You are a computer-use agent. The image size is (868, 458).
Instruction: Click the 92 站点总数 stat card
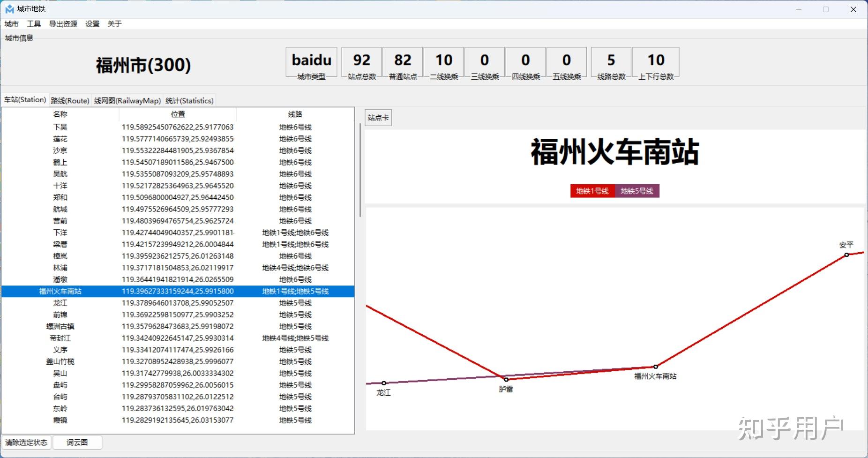(361, 62)
